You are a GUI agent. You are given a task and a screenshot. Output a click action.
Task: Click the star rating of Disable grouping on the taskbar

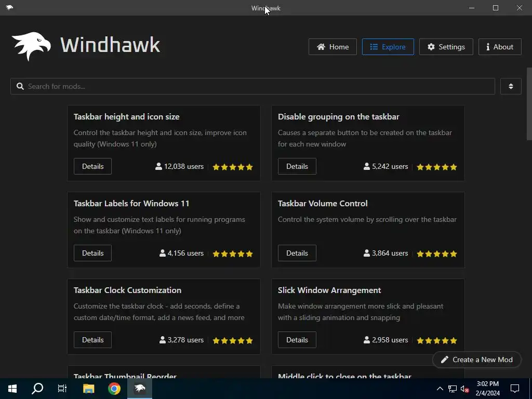(437, 167)
